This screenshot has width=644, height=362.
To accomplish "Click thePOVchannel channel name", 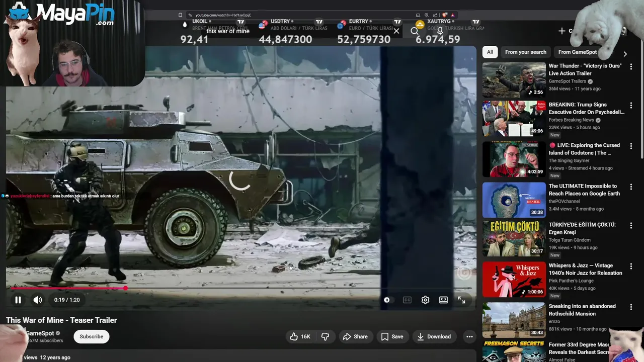I will [x=564, y=202].
